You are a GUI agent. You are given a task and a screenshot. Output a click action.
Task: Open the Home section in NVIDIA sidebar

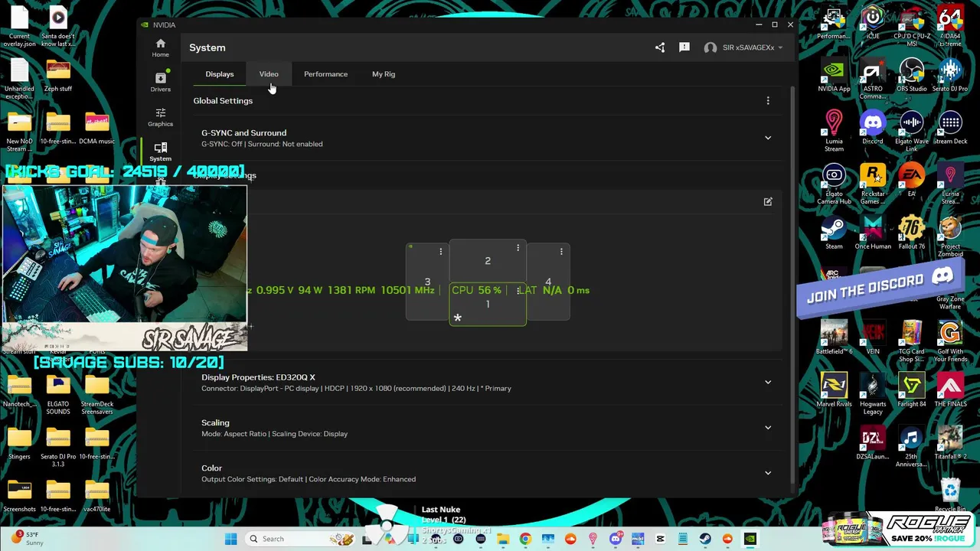click(160, 48)
